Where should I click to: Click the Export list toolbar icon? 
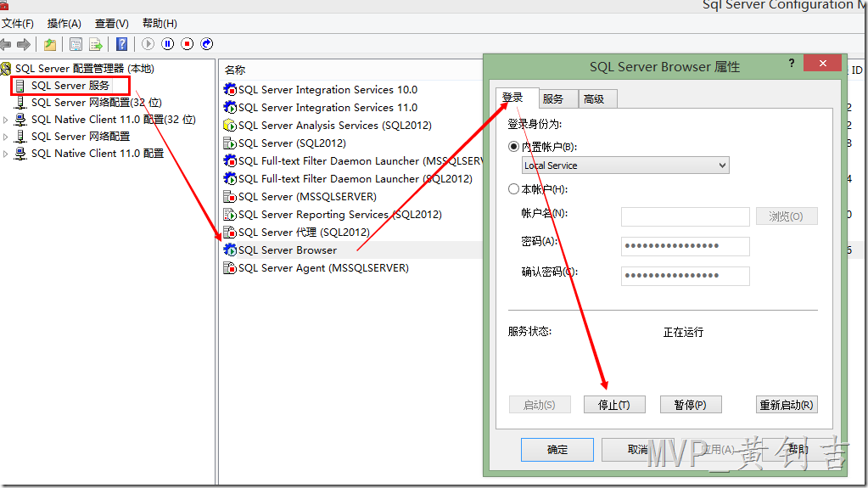coord(96,44)
